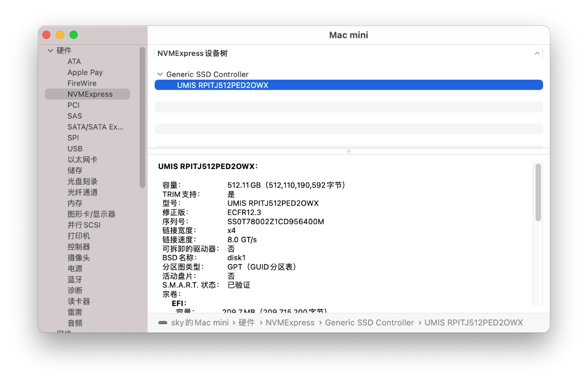Click the serial number SS0T78002Z1CD956400M
The height and width of the screenshot is (383, 588).
tap(275, 221)
